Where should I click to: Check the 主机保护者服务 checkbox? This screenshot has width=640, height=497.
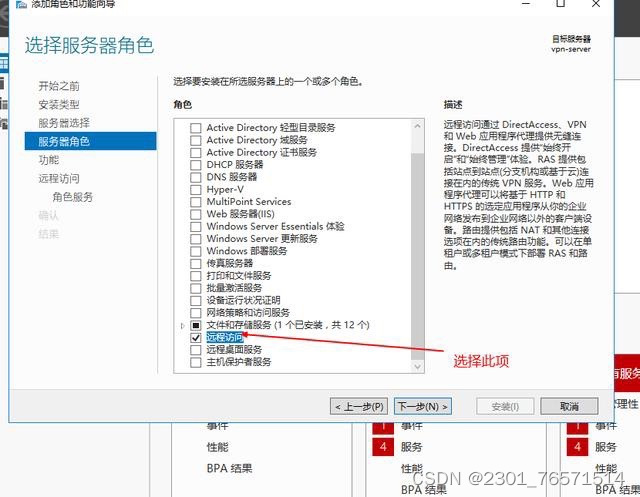tap(196, 362)
